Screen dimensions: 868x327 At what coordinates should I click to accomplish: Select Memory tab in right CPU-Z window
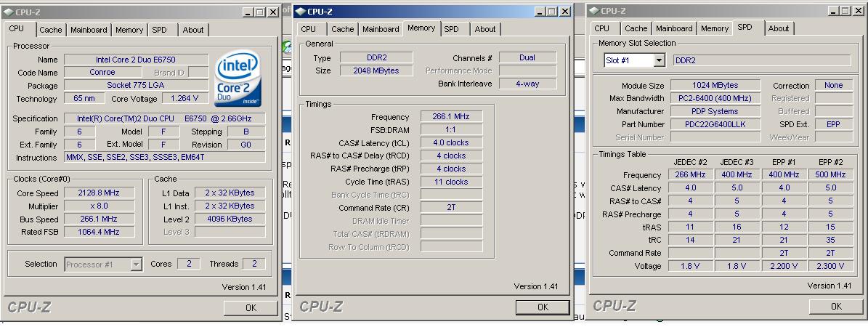point(715,28)
